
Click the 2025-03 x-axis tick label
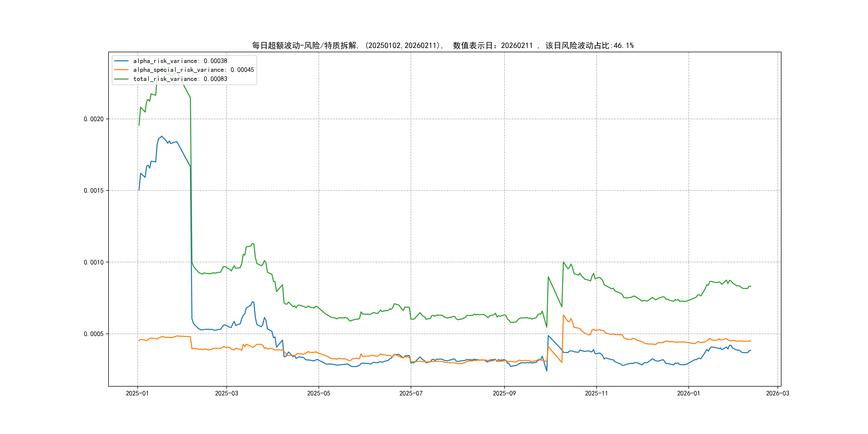click(226, 393)
